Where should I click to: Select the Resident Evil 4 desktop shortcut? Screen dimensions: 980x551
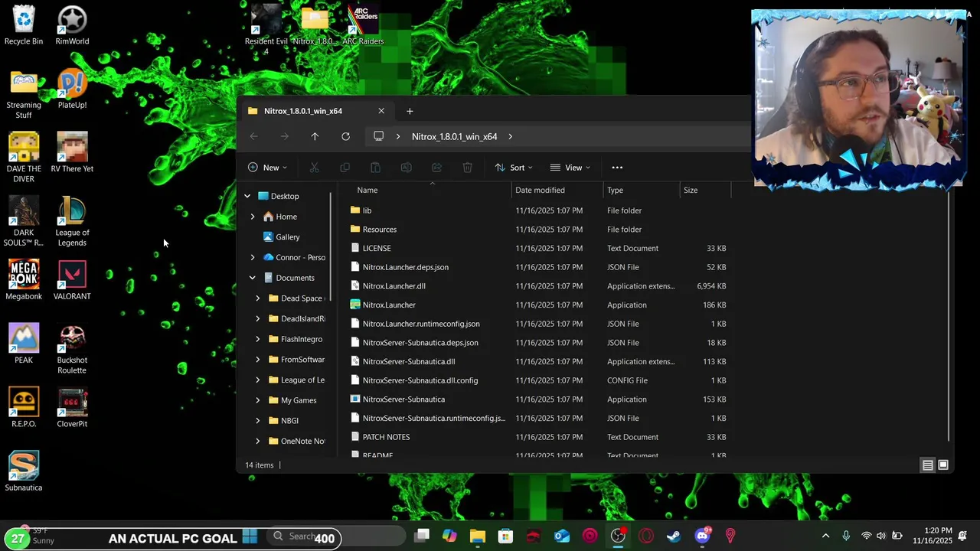point(266,31)
